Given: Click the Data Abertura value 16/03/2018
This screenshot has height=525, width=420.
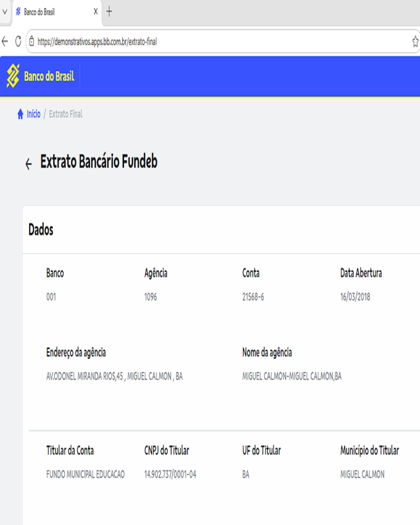Looking at the screenshot, I should (355, 297).
